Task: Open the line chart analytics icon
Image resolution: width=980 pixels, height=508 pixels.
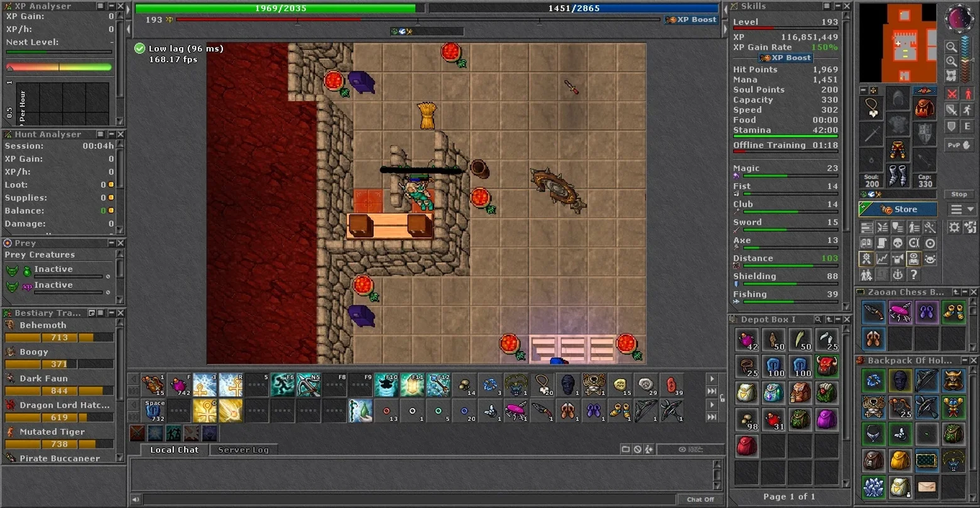Action: click(883, 259)
